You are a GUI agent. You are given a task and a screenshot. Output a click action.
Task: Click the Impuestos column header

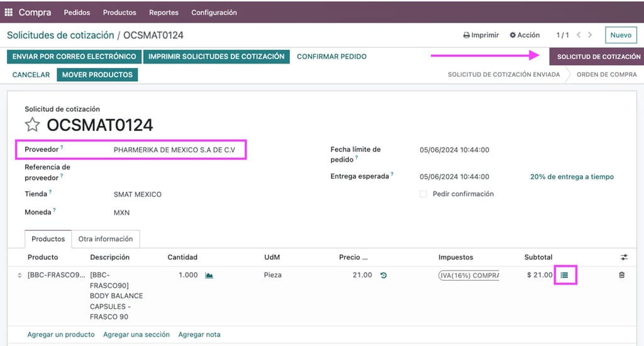coord(455,257)
